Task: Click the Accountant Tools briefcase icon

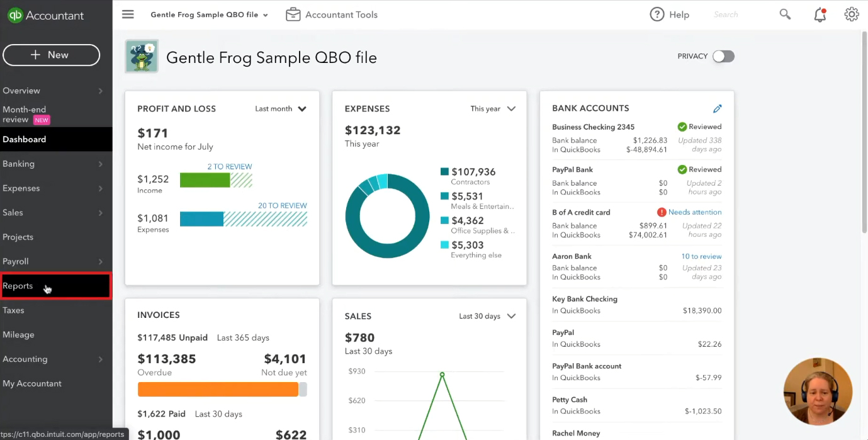Action: [293, 14]
